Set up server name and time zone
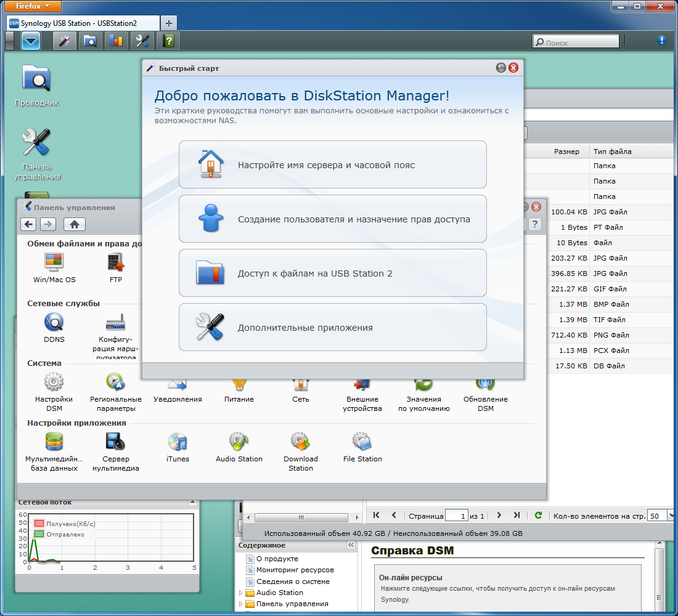Image resolution: width=678 pixels, height=616 pixels. 332,164
